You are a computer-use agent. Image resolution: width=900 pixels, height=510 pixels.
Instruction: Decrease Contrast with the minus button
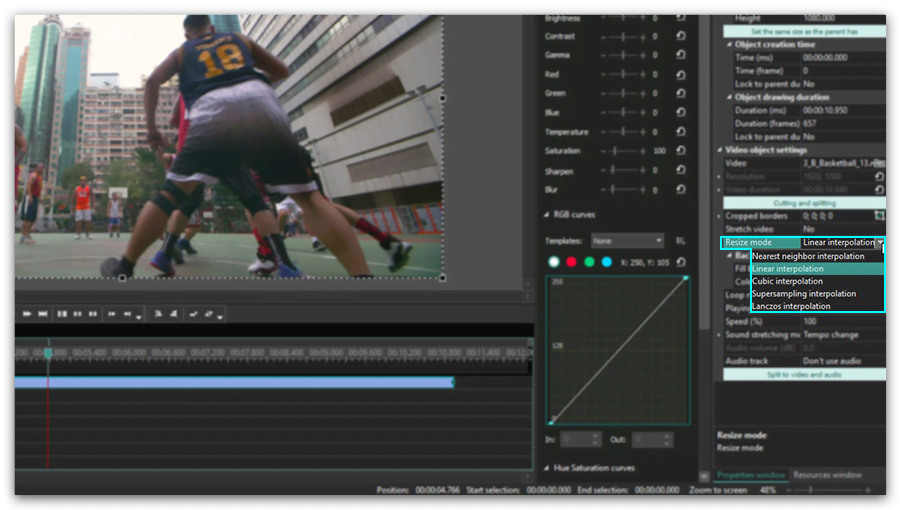(x=603, y=37)
